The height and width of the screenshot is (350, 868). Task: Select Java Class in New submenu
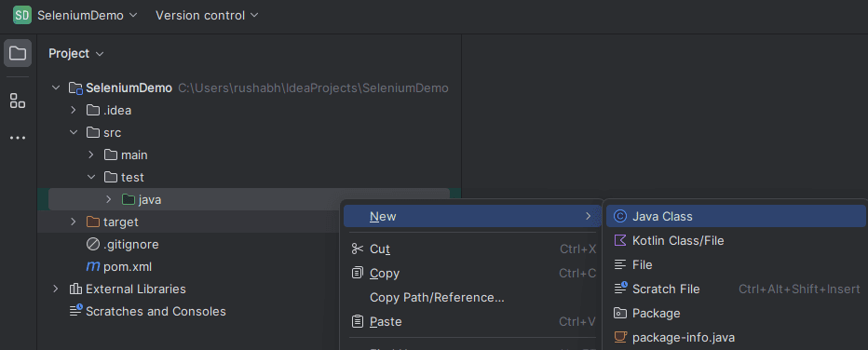[737, 216]
